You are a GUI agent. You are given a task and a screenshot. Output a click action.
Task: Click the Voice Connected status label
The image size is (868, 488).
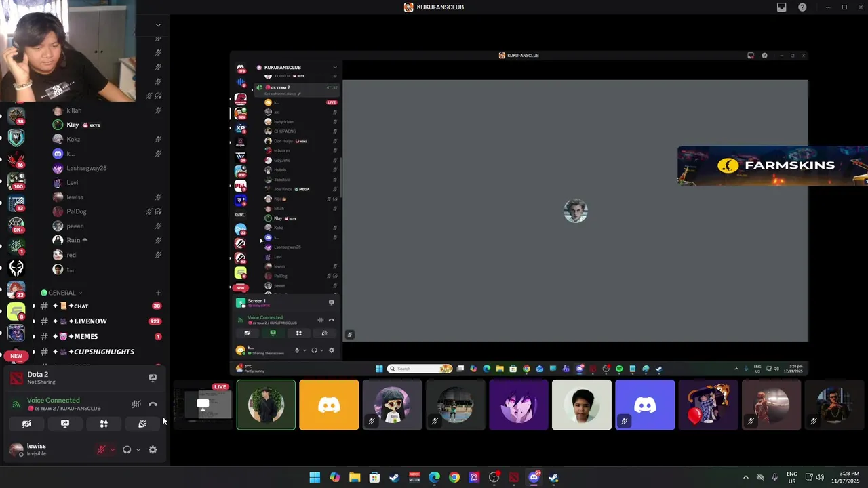54,401
